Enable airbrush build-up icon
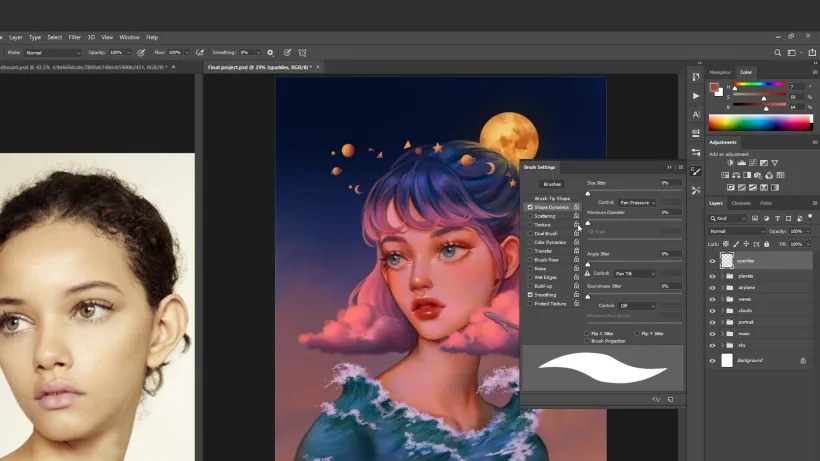The height and width of the screenshot is (461, 820). click(x=200, y=53)
